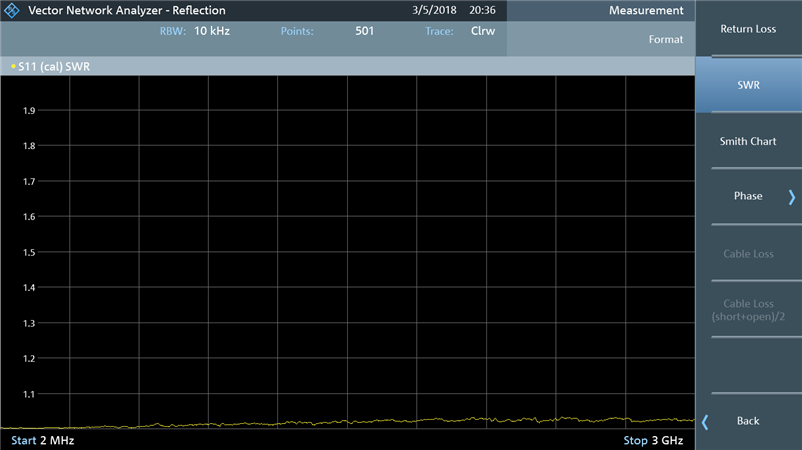Click the time 20:36
This screenshot has width=802, height=450.
(482, 10)
